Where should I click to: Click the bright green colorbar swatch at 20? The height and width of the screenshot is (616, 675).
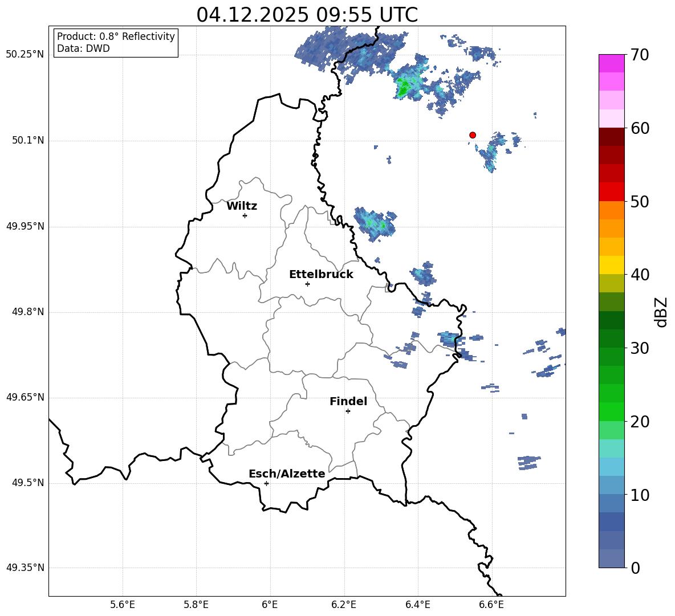(x=611, y=411)
